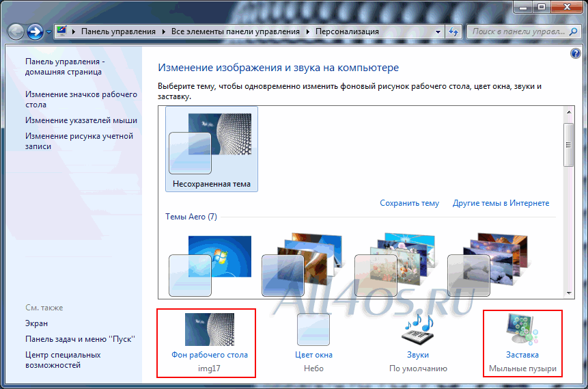Select the Landscapes Aero theme thumbnail
Viewport: 588px width, 389px height.
pos(488,265)
